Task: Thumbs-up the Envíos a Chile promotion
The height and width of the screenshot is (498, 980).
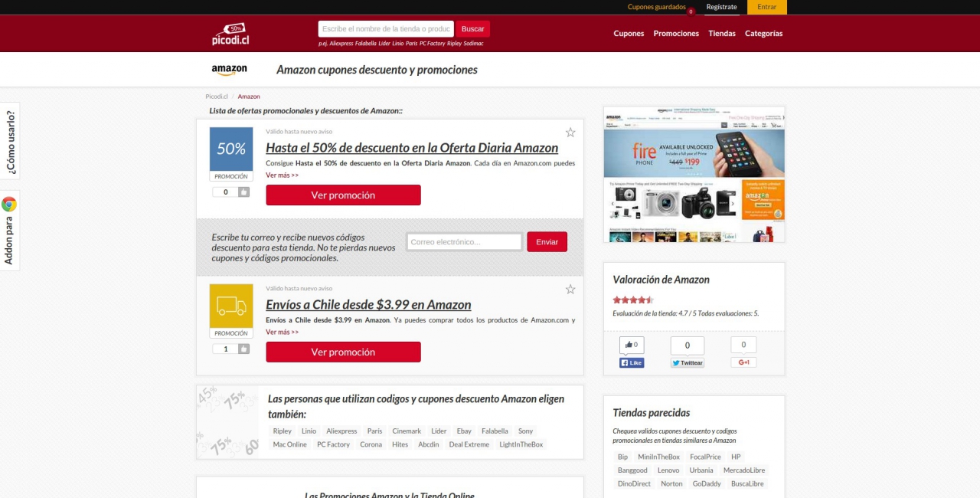Action: point(243,349)
